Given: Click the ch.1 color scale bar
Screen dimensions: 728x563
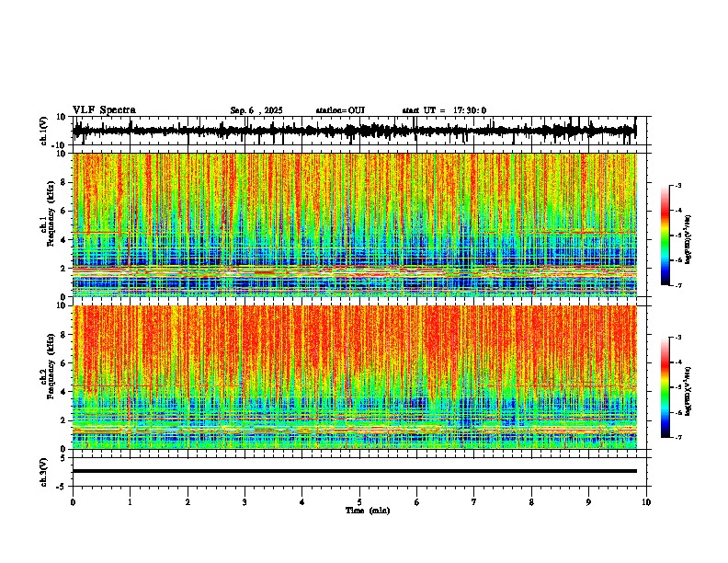Looking at the screenshot, I should click(x=665, y=235).
